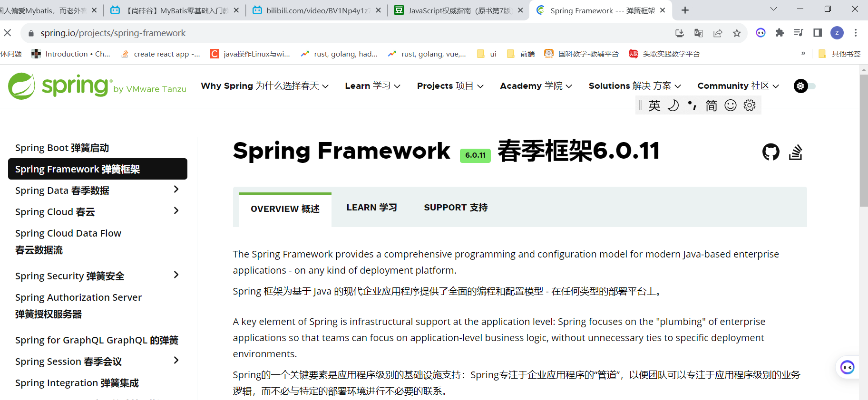This screenshot has width=868, height=400.
Task: Switch to the LEARN tab
Action: [x=371, y=208]
